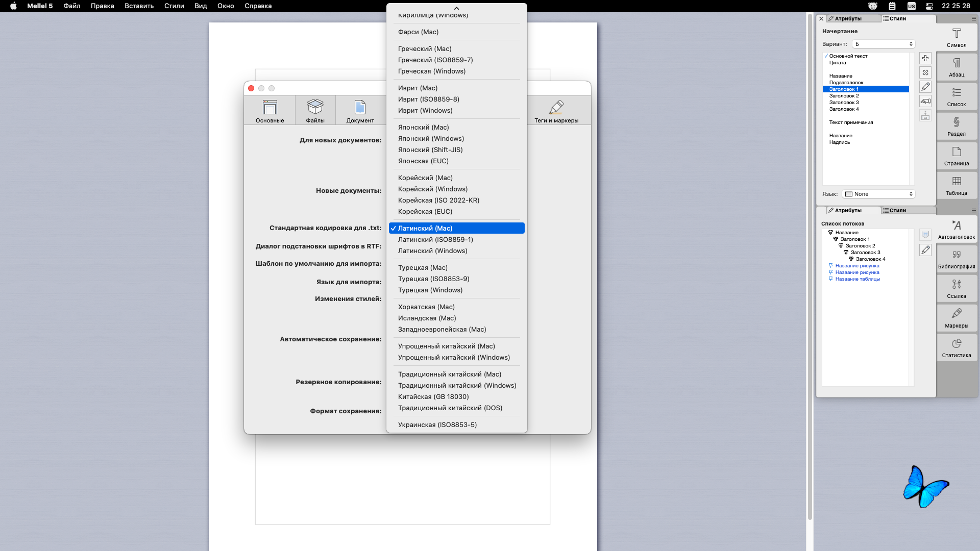The width and height of the screenshot is (980, 551).
Task: Open the Таблица table palette
Action: pyautogui.click(x=957, y=185)
